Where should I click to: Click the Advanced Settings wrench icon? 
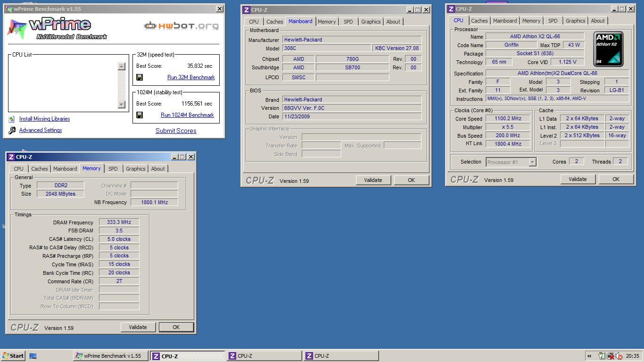pyautogui.click(x=12, y=131)
